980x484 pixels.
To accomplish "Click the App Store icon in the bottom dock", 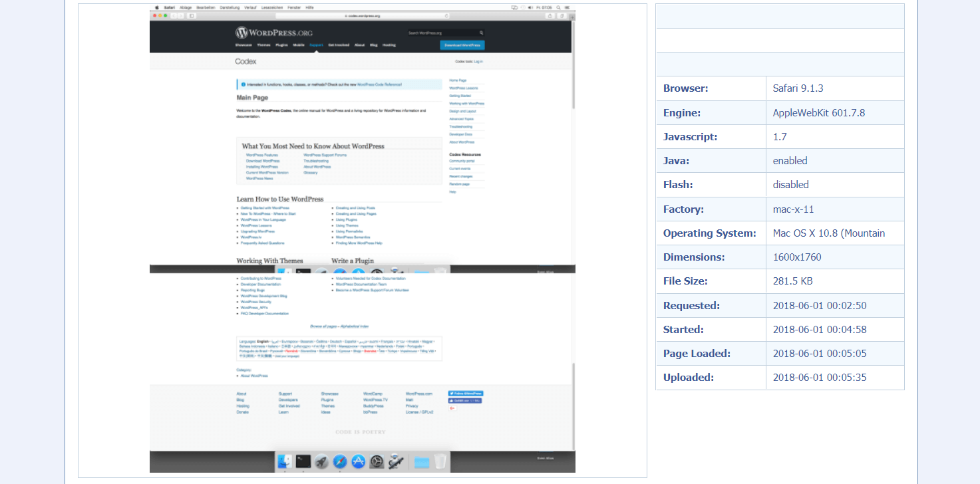I will (x=359, y=461).
